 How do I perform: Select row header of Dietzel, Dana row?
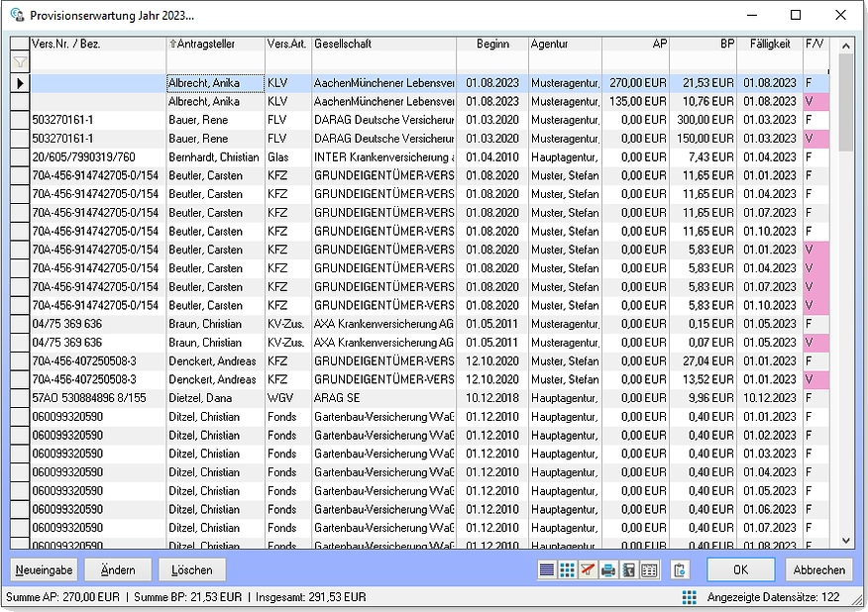pyautogui.click(x=20, y=398)
